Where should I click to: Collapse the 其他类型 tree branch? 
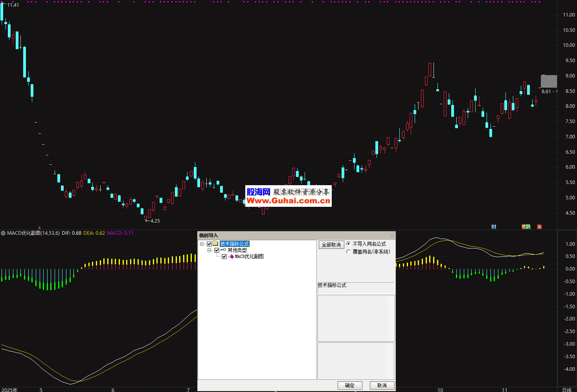coord(209,250)
